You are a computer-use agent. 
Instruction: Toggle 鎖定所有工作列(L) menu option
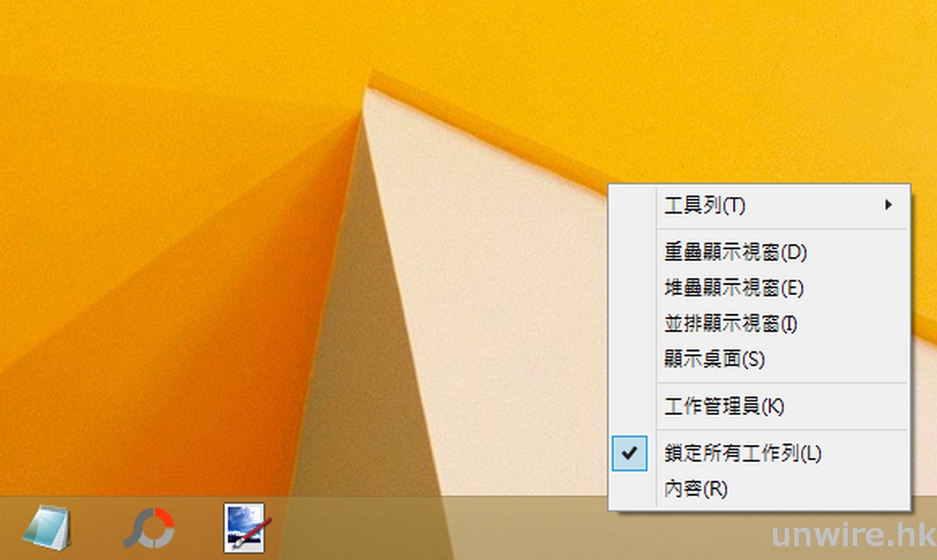point(742,454)
